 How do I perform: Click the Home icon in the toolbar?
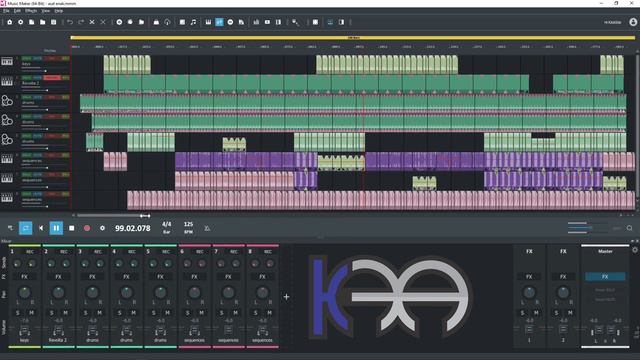click(9, 22)
